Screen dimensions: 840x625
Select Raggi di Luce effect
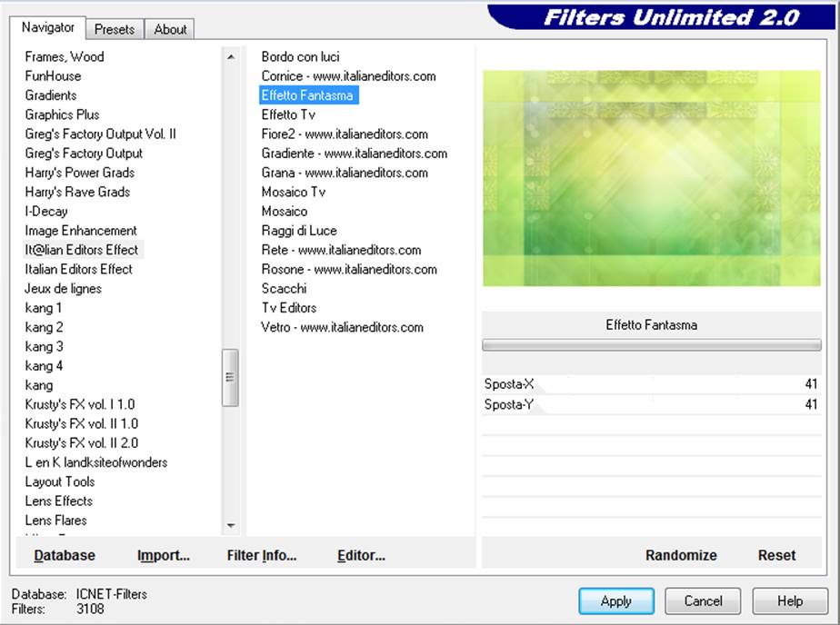click(298, 231)
